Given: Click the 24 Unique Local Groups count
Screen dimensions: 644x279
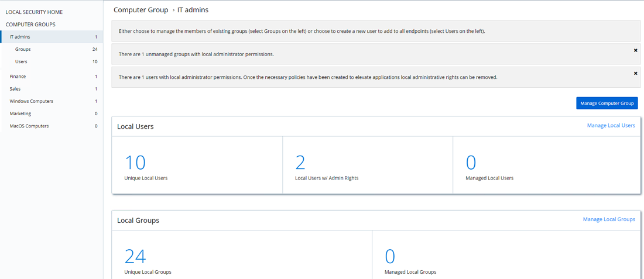Looking at the screenshot, I should coord(135,257).
